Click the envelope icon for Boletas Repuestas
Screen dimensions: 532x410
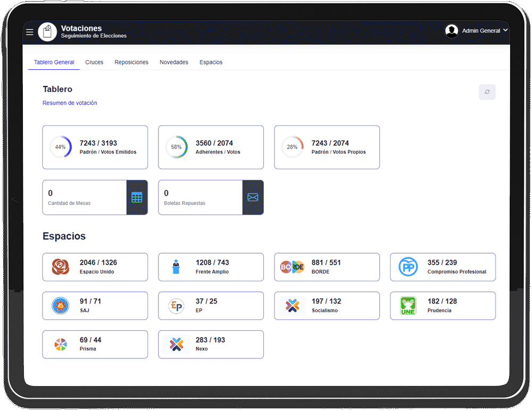[x=253, y=198]
